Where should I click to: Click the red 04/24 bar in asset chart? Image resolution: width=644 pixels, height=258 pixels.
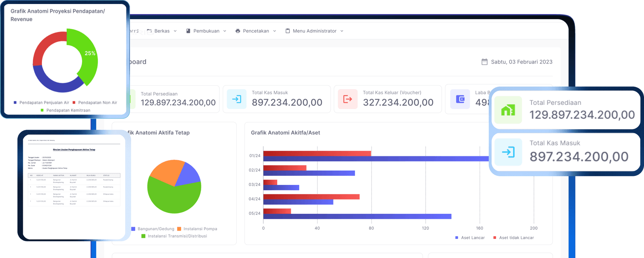click(x=311, y=197)
